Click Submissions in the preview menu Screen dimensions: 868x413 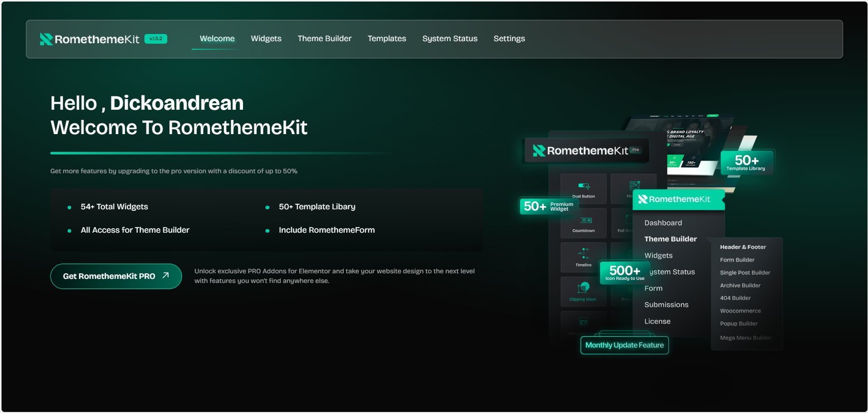click(x=667, y=305)
